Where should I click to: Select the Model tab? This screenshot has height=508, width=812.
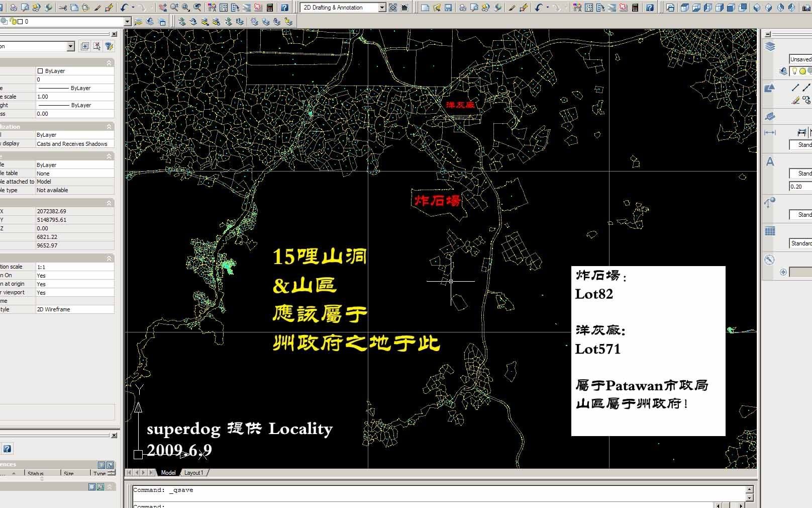pos(168,473)
